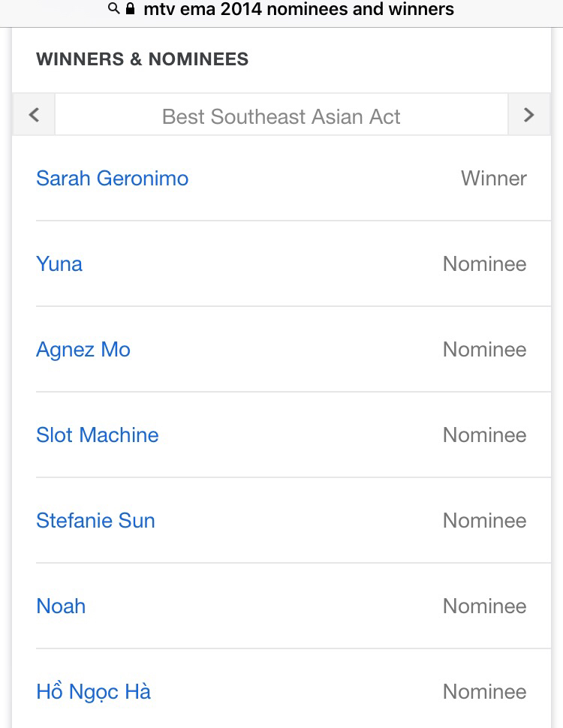This screenshot has height=728, width=563.
Task: Click the Nominee label beside Agnez Mo
Action: click(485, 350)
